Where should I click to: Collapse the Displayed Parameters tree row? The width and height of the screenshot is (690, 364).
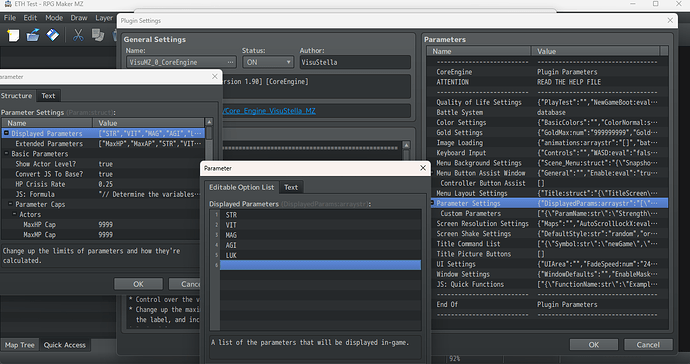point(7,133)
